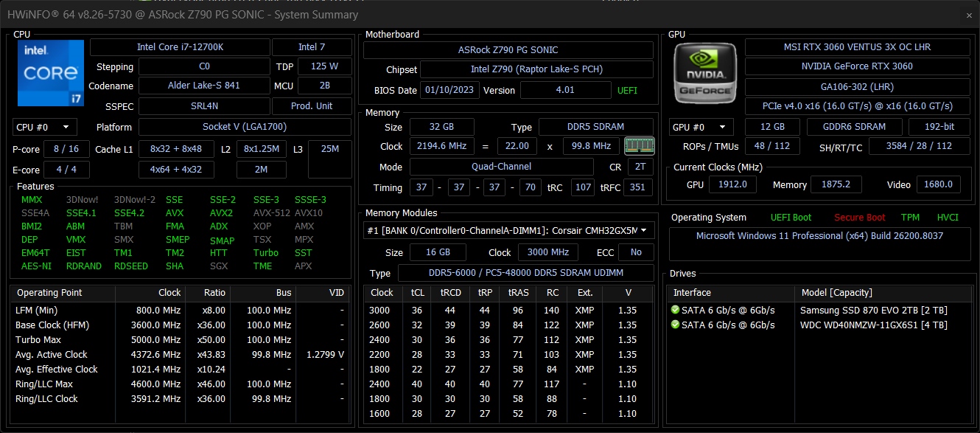Click the green UEFI label by BIOS version
Screen dimensions: 980x433
coord(627,91)
